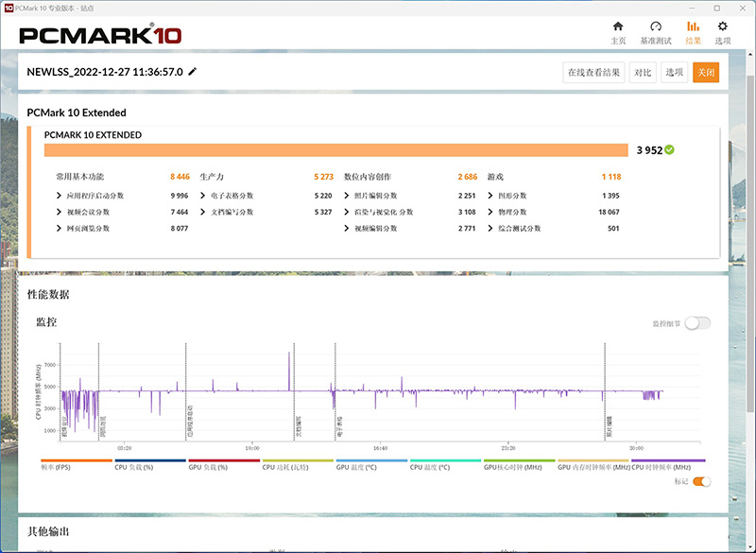The height and width of the screenshot is (553, 756).
Task: Click the 在线查看结果 button
Action: pos(593,72)
